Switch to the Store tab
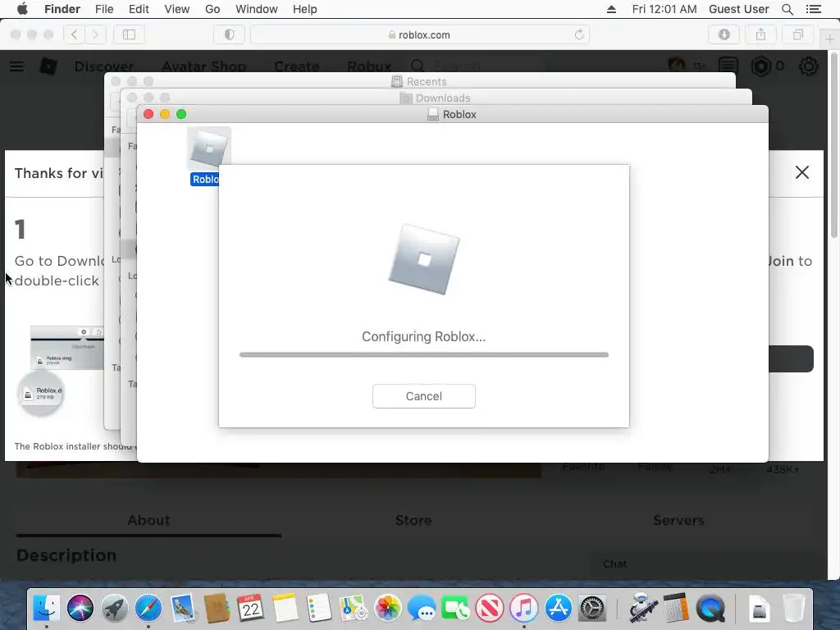 pyautogui.click(x=413, y=520)
